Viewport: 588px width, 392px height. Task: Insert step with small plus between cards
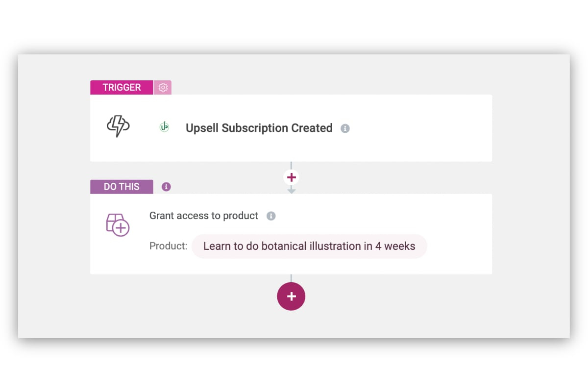[292, 177]
